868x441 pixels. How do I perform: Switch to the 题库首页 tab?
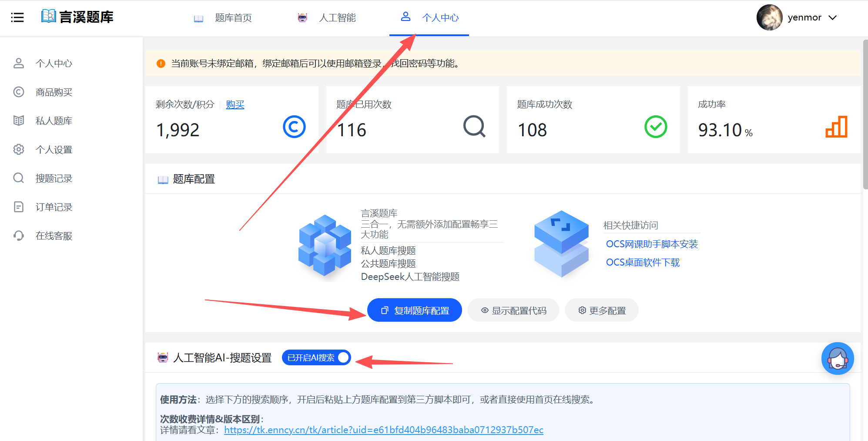click(x=233, y=18)
